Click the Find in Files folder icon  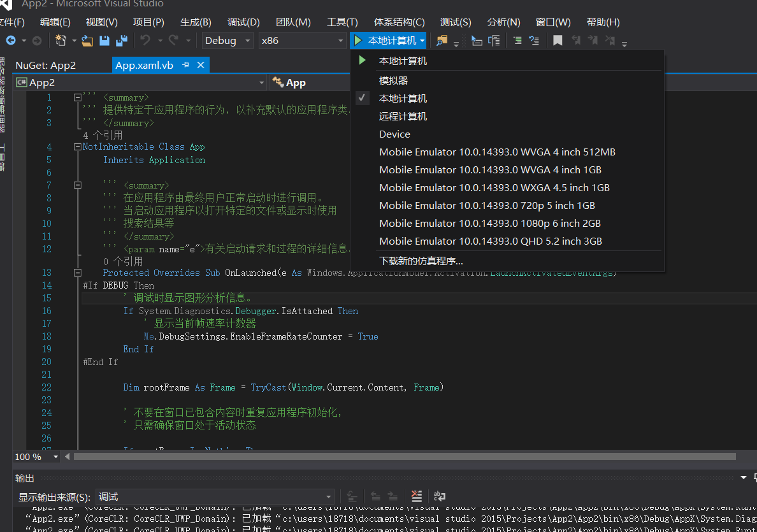pos(442,41)
